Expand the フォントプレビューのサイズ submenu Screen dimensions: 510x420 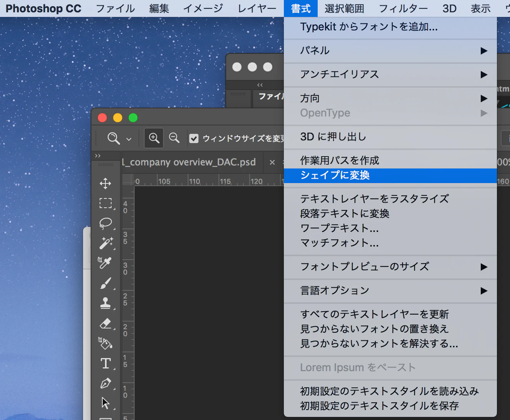point(390,267)
